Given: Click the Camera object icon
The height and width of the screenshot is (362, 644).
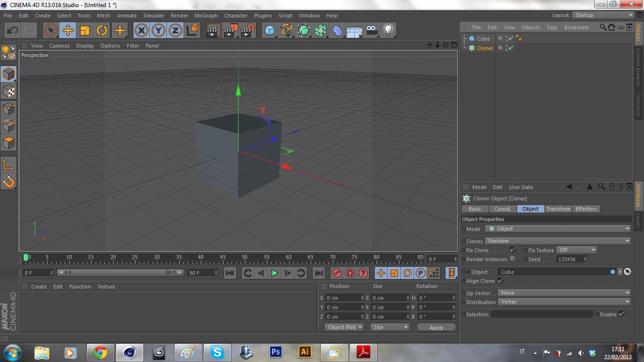Looking at the screenshot, I should [372, 31].
